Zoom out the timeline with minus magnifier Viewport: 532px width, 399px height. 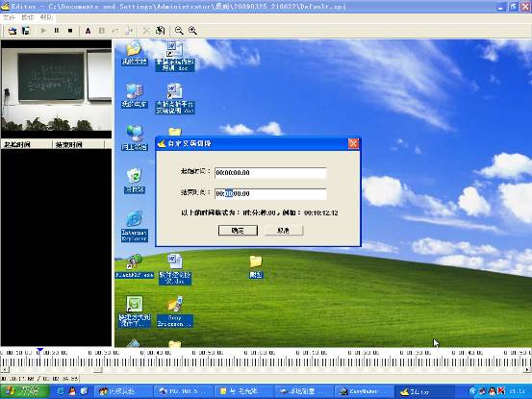coord(179,31)
